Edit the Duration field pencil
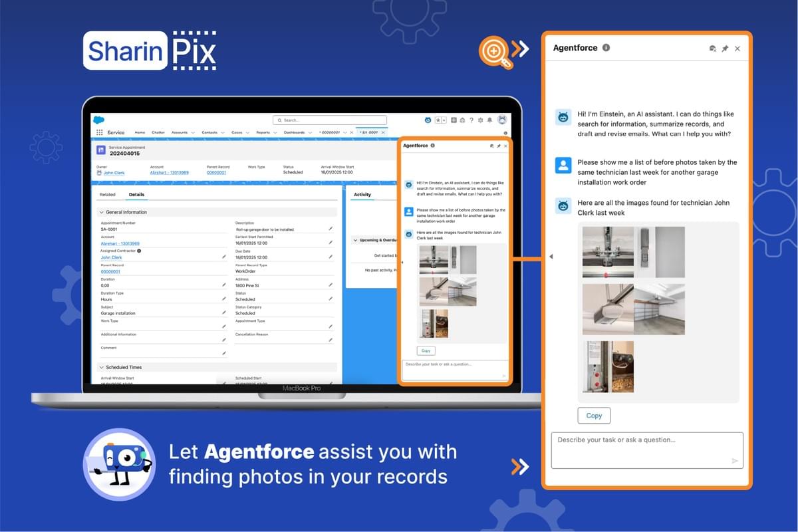This screenshot has width=798, height=532. 224,285
